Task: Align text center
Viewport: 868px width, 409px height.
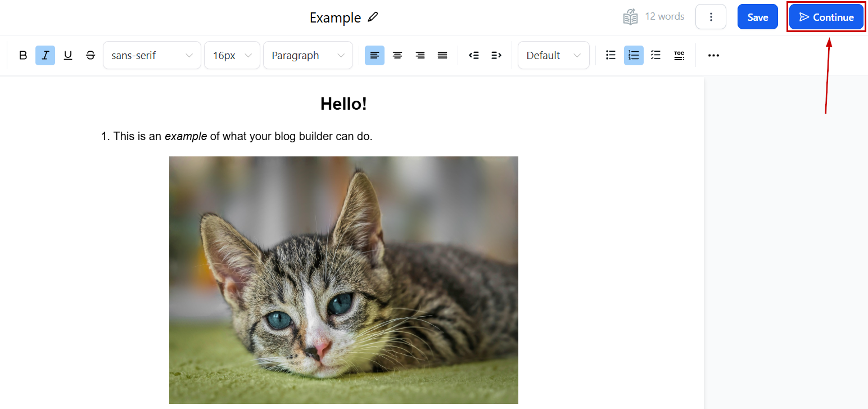Action: coord(397,55)
